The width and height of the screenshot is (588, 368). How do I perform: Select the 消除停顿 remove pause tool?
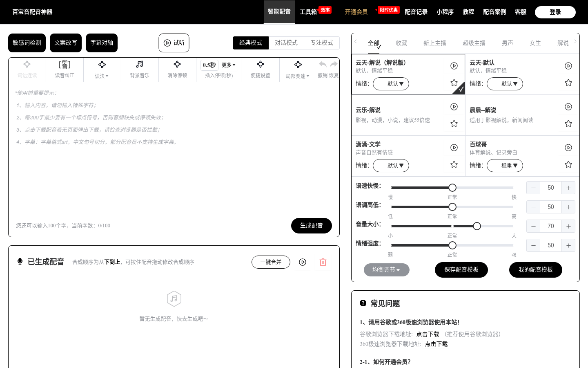pyautogui.click(x=177, y=70)
